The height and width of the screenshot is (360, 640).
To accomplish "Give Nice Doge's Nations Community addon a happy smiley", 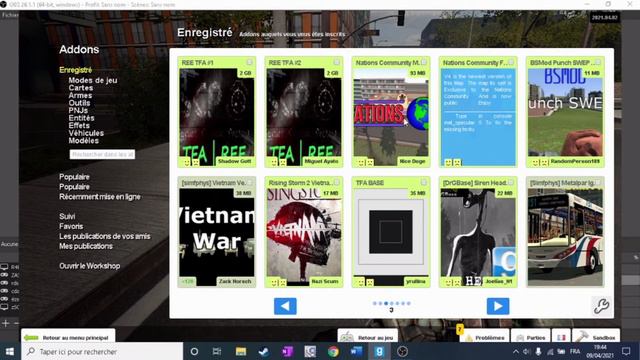I will (361, 162).
